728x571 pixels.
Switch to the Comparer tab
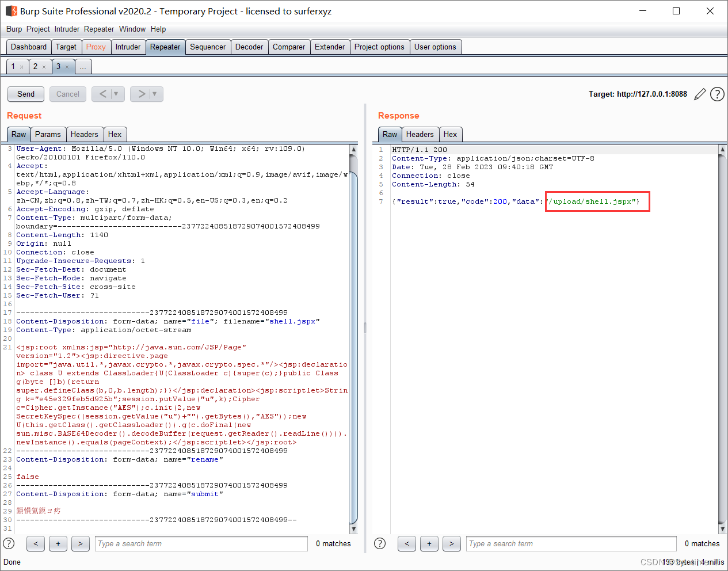pyautogui.click(x=289, y=47)
